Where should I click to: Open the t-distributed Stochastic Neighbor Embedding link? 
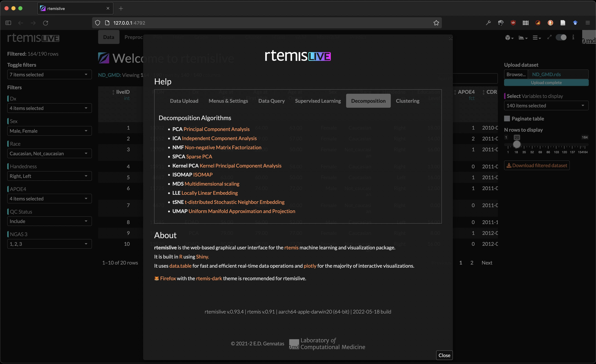pyautogui.click(x=235, y=202)
